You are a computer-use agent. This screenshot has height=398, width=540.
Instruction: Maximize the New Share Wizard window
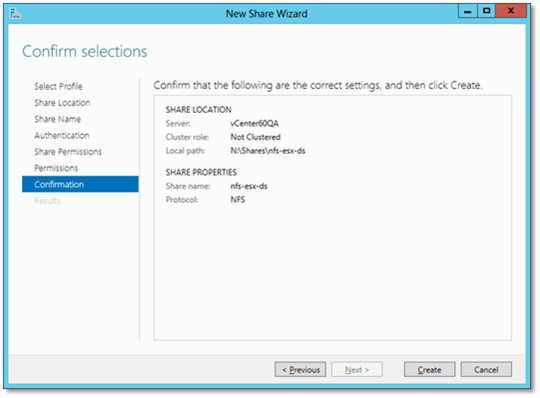486,11
